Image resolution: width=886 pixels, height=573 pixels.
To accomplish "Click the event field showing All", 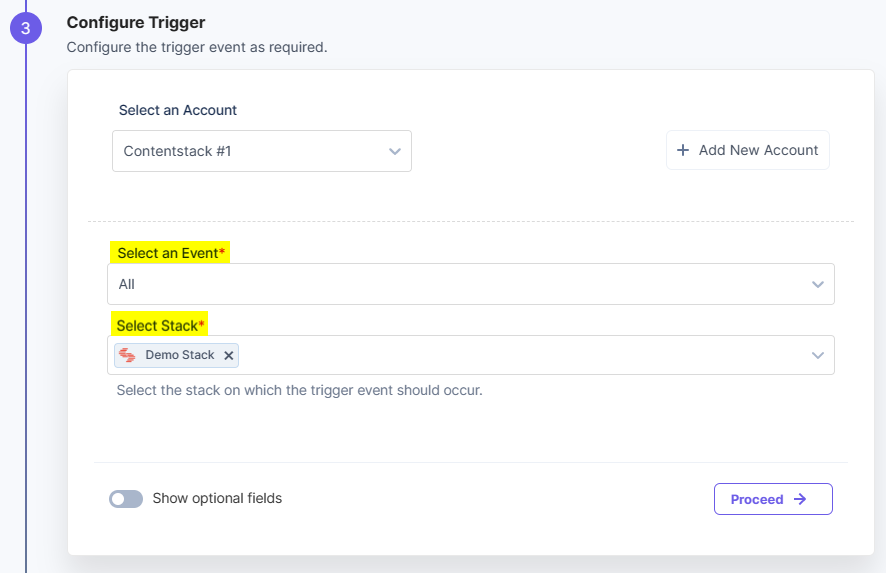I will (x=450, y=284).
